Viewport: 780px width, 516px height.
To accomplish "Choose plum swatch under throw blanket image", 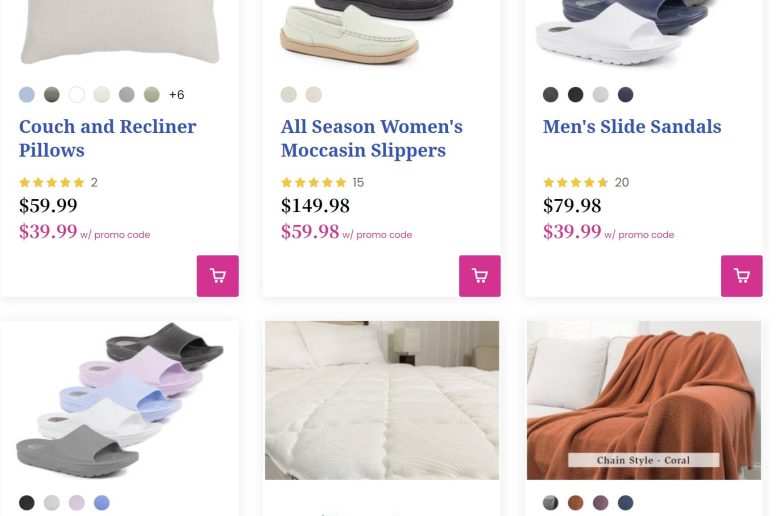I will point(600,503).
